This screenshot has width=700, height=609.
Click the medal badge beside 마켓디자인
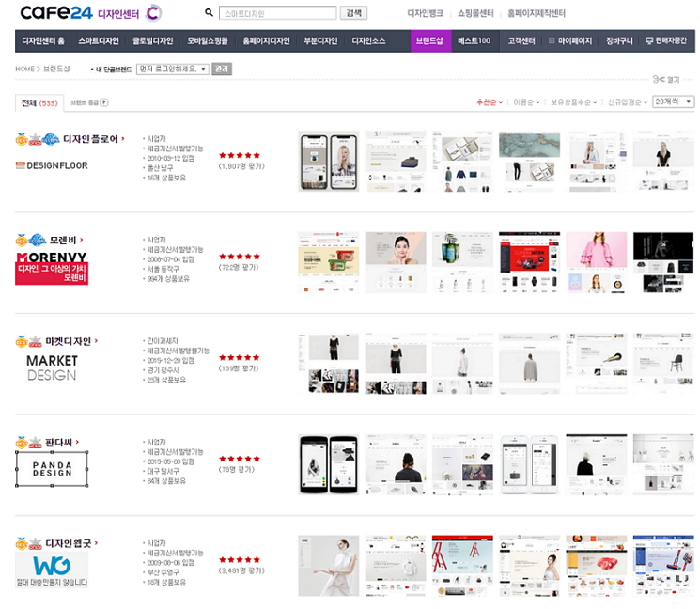[22, 341]
